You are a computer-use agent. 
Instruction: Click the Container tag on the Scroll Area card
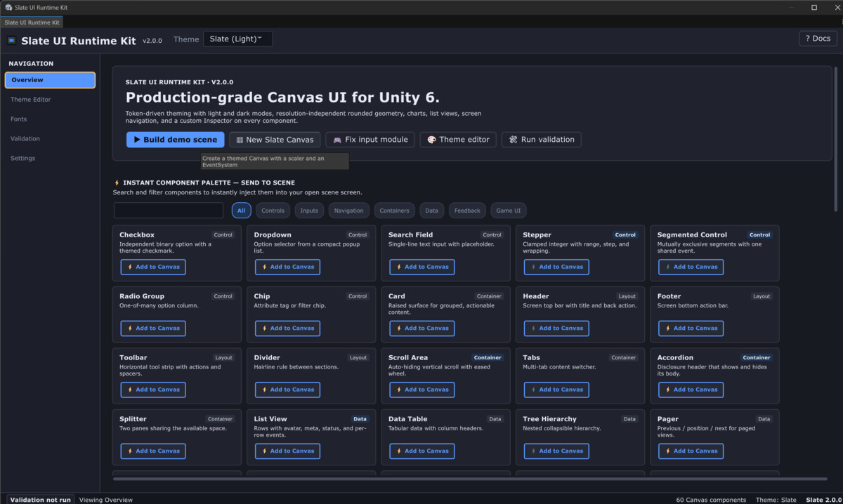[488, 358]
